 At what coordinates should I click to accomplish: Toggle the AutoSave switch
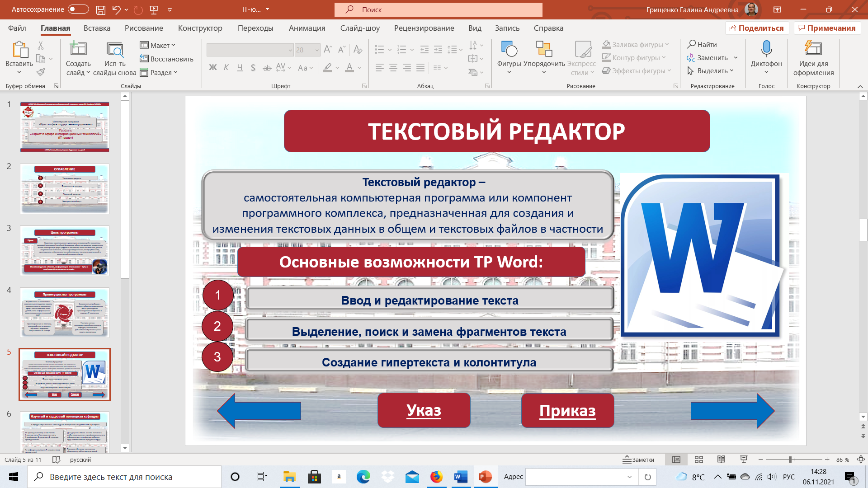[78, 9]
